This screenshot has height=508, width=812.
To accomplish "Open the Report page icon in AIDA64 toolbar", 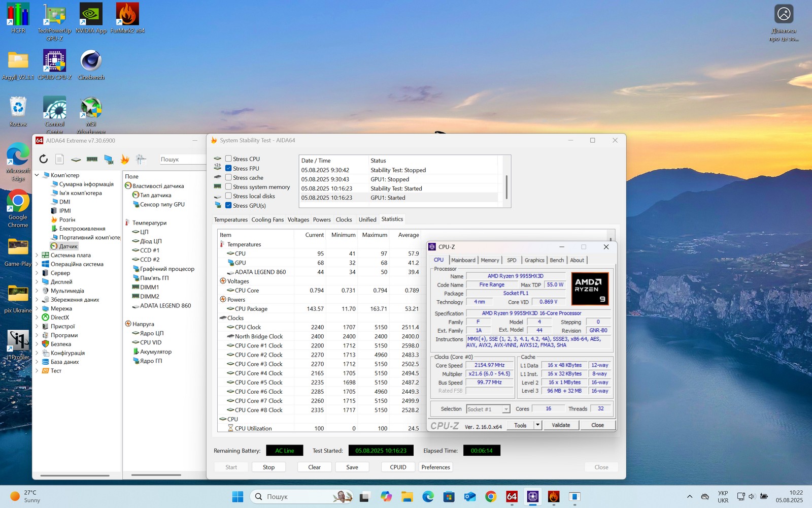I will (x=59, y=159).
